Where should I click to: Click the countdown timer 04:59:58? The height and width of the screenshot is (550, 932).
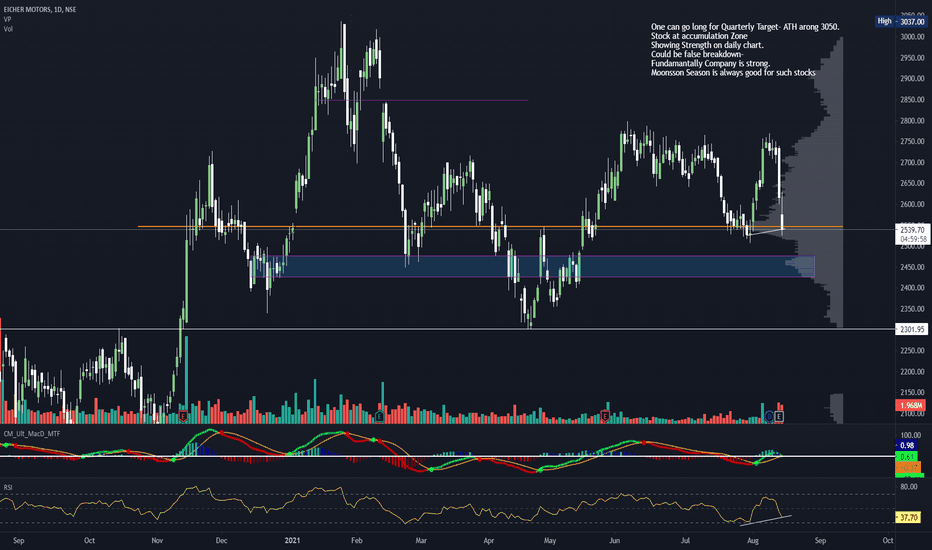click(912, 239)
